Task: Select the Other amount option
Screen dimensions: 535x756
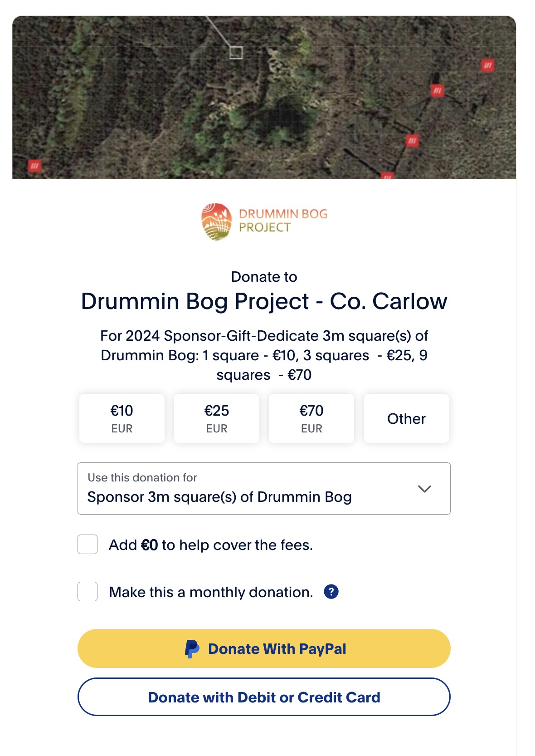Action: point(406,418)
